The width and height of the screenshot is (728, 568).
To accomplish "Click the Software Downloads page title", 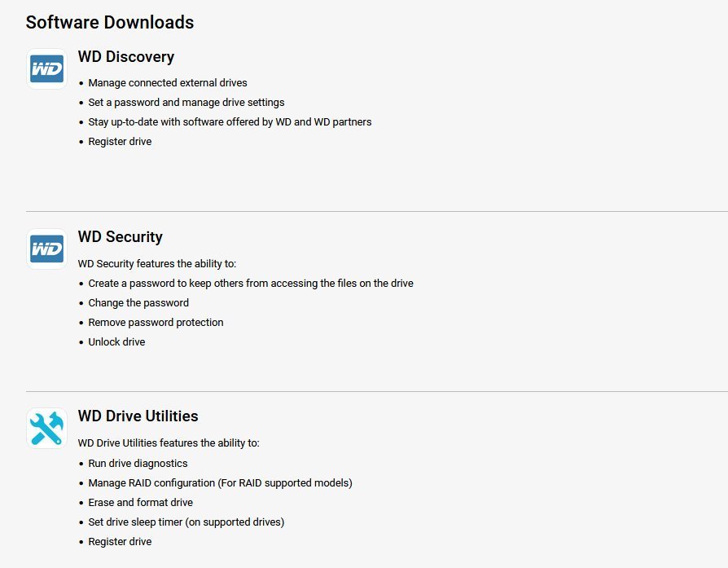I will (110, 22).
